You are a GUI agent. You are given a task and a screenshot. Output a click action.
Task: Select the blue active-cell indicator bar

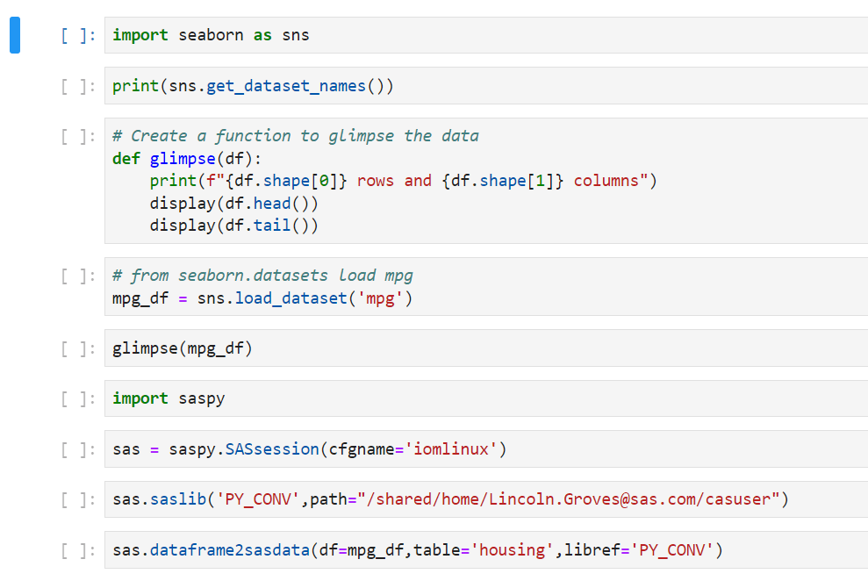coord(12,35)
